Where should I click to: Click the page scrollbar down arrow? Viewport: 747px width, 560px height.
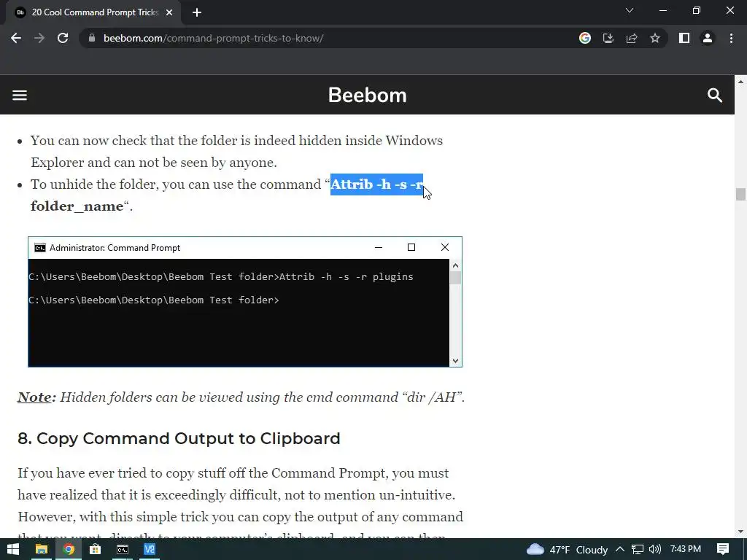click(740, 532)
